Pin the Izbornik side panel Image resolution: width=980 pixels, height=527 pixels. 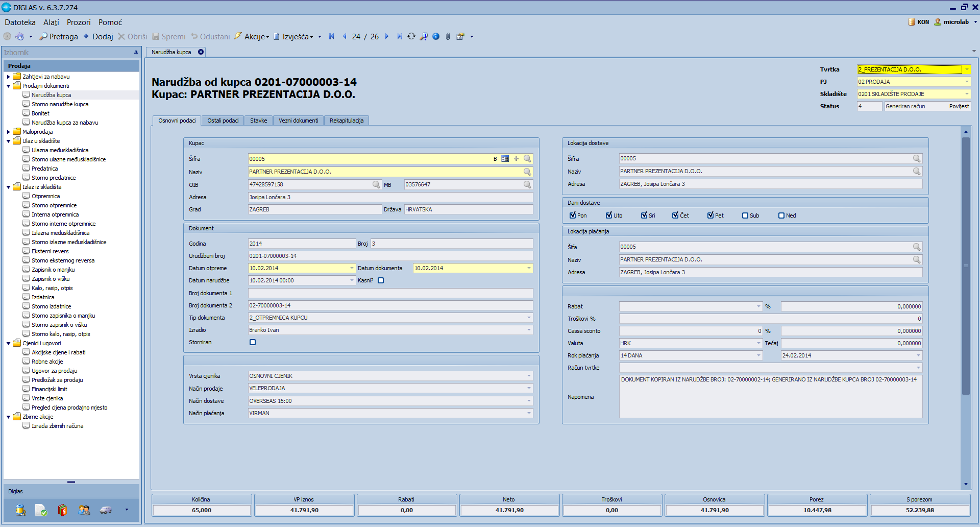(136, 53)
